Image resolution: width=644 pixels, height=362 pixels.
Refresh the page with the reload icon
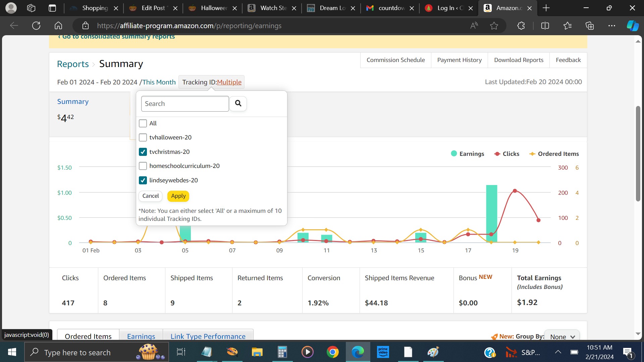click(36, 25)
